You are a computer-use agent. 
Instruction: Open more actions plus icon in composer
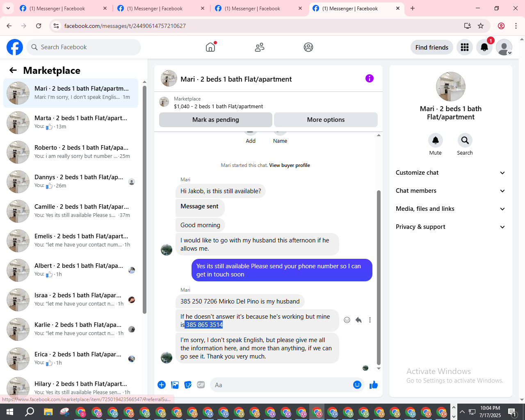point(162,385)
